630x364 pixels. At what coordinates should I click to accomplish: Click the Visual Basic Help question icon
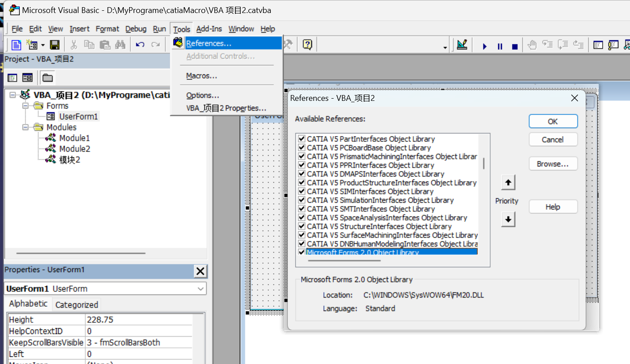307,44
